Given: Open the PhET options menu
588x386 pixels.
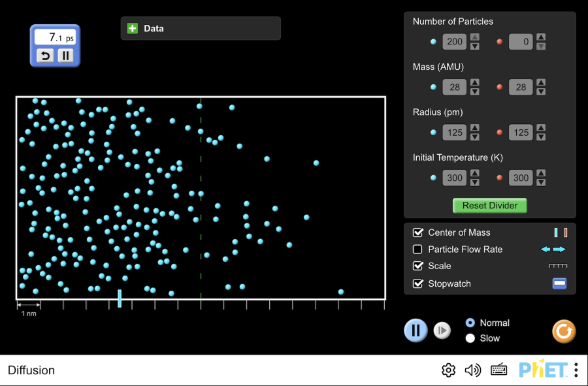Looking at the screenshot, I should (x=576, y=370).
